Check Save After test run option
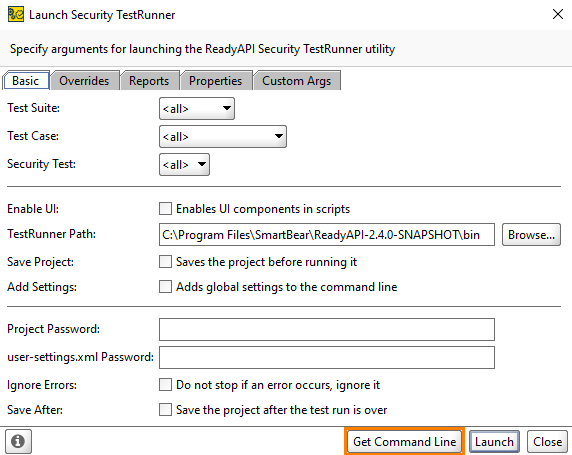This screenshot has width=572, height=455. (165, 410)
